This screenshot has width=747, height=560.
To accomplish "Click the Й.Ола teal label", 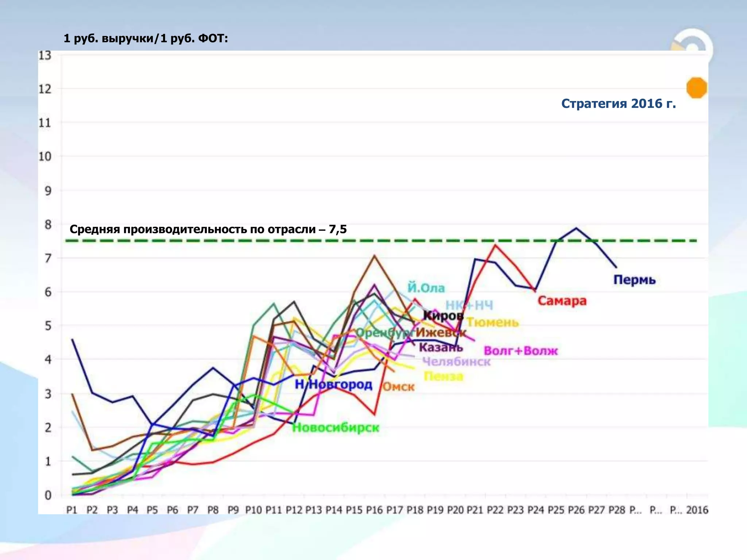I will click(x=426, y=288).
